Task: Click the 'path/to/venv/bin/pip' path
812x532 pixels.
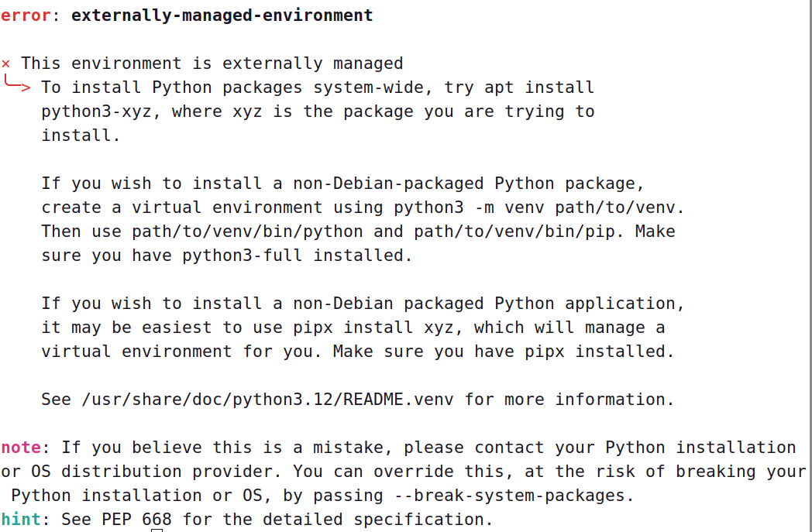Action: coord(515,232)
